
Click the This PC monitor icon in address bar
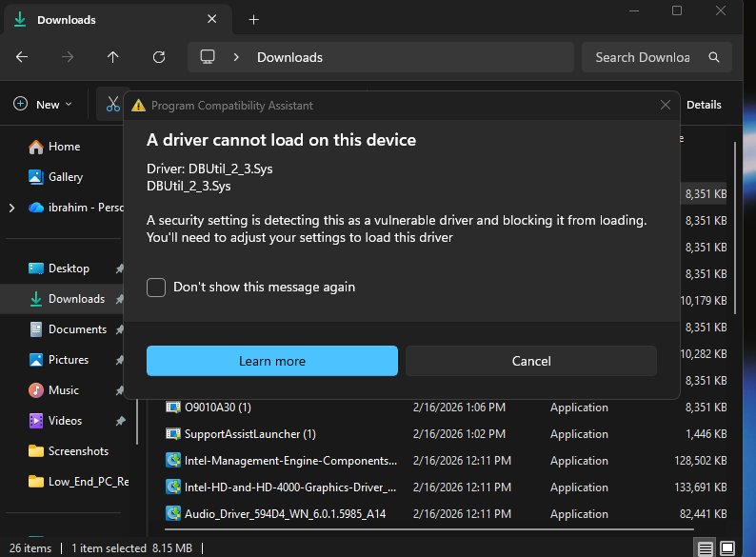pyautogui.click(x=208, y=57)
